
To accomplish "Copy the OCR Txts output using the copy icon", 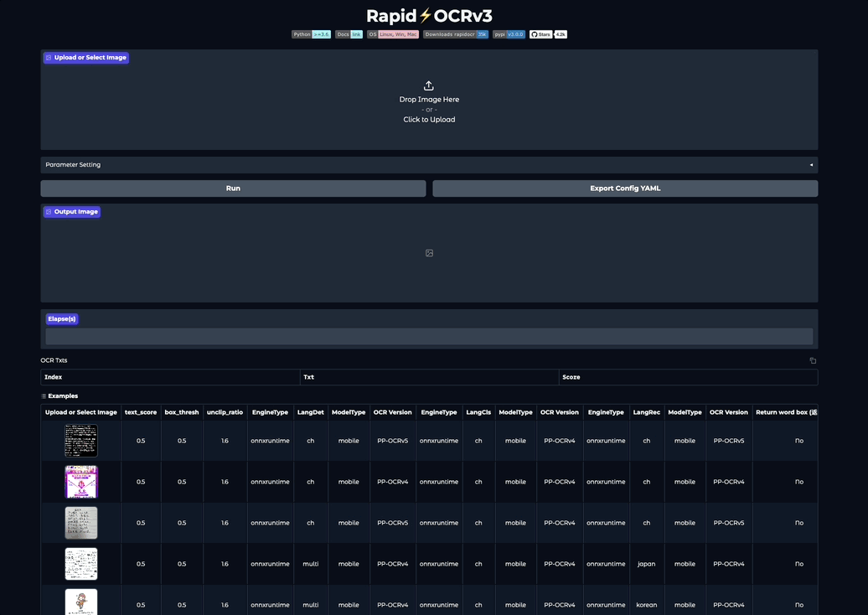I will (x=811, y=359).
